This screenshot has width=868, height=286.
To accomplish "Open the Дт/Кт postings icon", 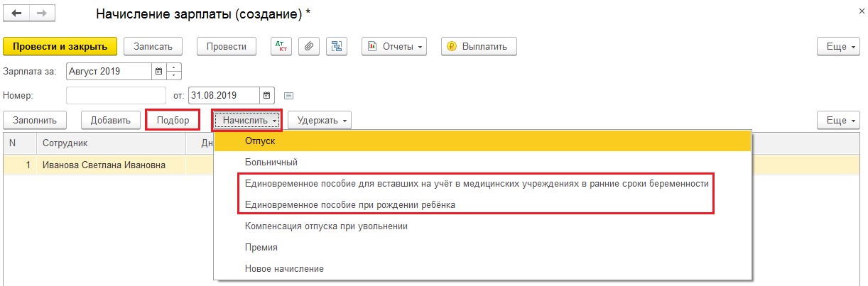I will coord(282,47).
